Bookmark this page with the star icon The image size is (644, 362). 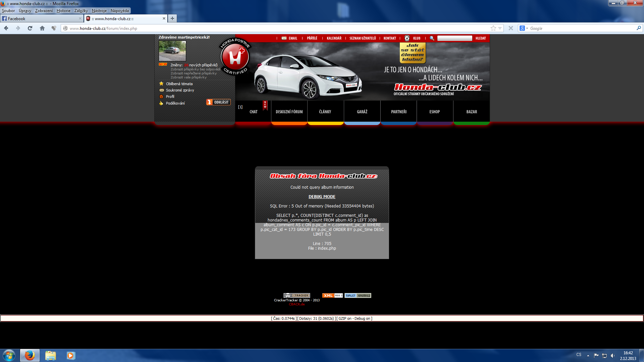tap(493, 28)
